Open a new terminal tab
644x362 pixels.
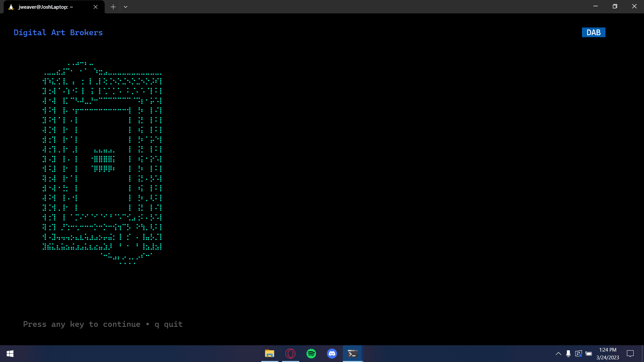coord(113,7)
